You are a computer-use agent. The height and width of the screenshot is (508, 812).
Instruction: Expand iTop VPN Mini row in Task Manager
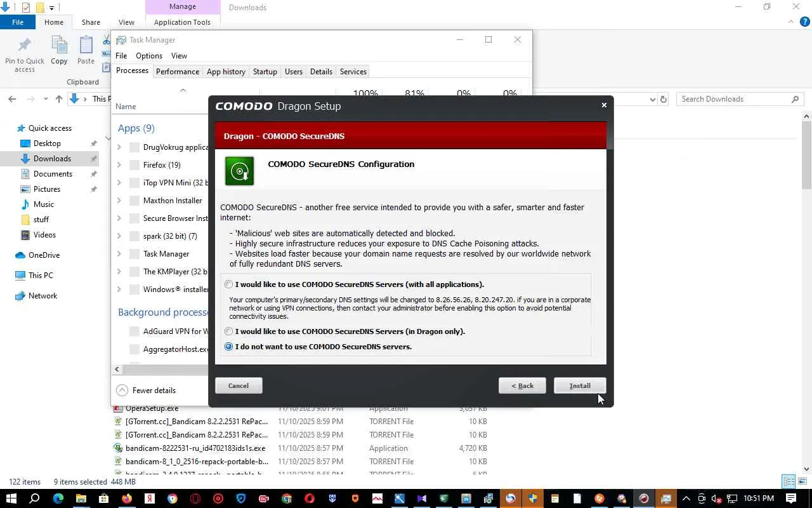click(x=119, y=183)
